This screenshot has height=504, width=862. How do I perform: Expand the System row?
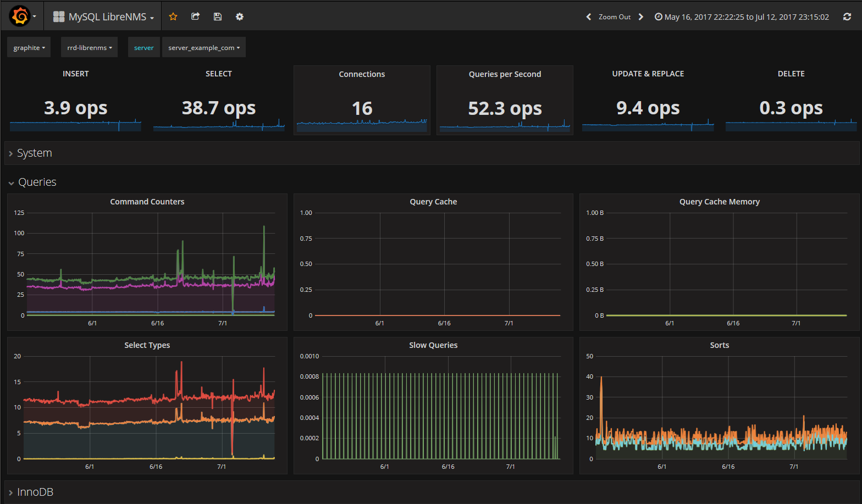34,153
